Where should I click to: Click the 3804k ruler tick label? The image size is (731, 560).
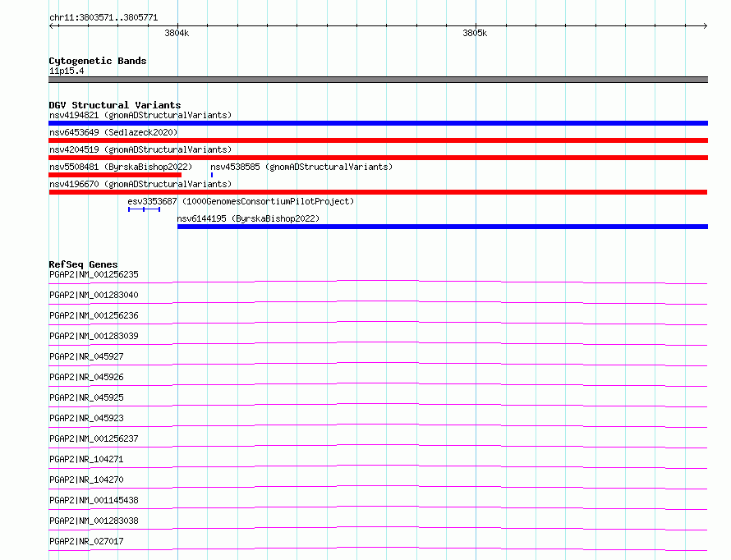[177, 33]
